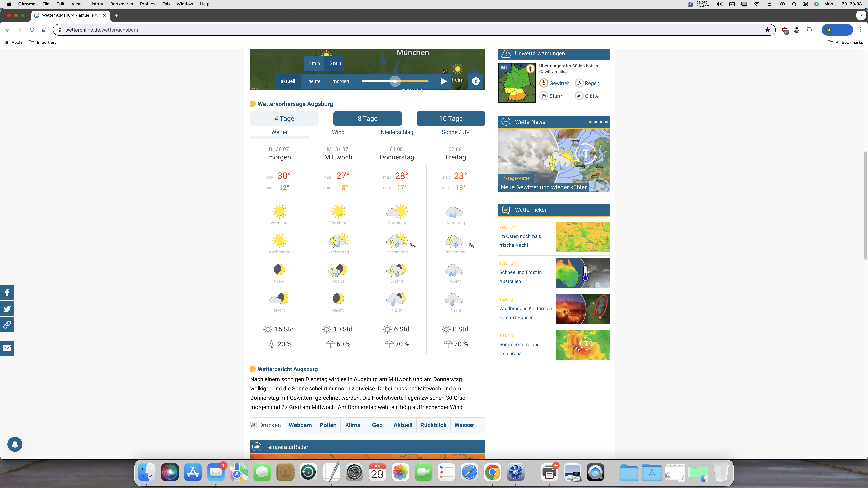The width and height of the screenshot is (868, 488).
Task: Open Sturm warnings
Action: 551,96
